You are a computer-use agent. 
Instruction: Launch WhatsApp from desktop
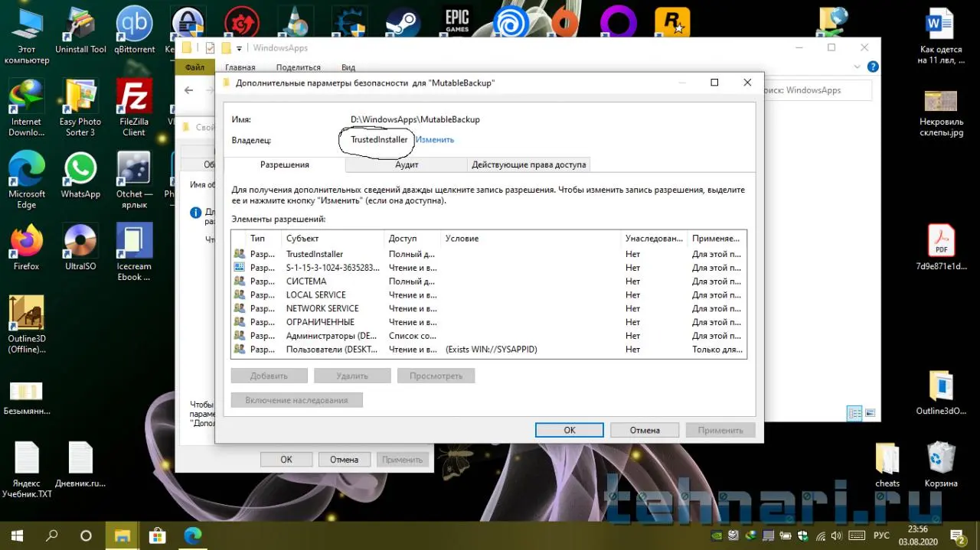80,175
